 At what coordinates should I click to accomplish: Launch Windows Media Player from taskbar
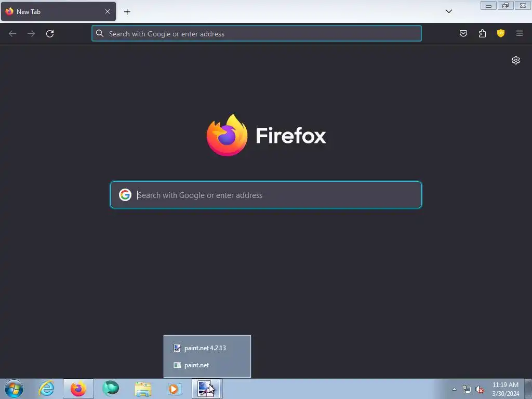[175, 389]
